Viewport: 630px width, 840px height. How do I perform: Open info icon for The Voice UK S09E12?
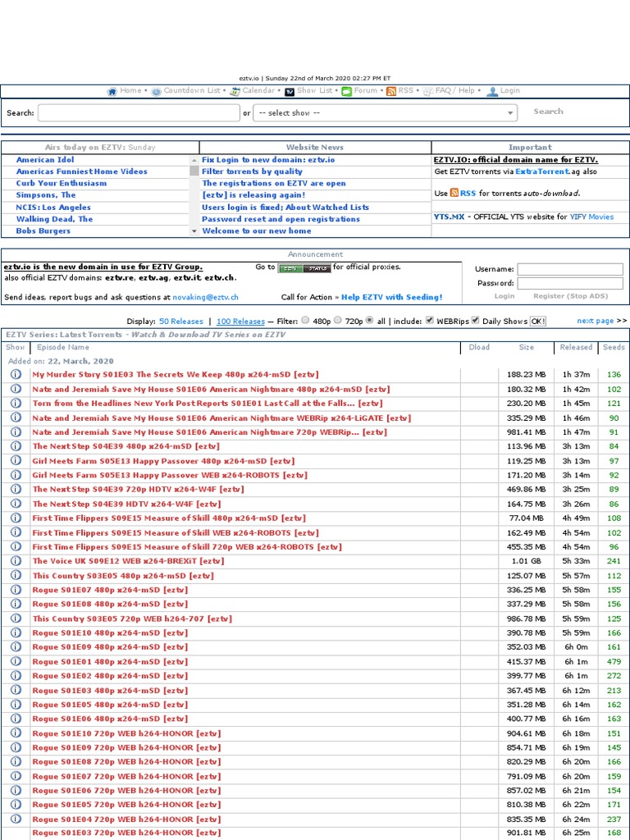pos(16,560)
